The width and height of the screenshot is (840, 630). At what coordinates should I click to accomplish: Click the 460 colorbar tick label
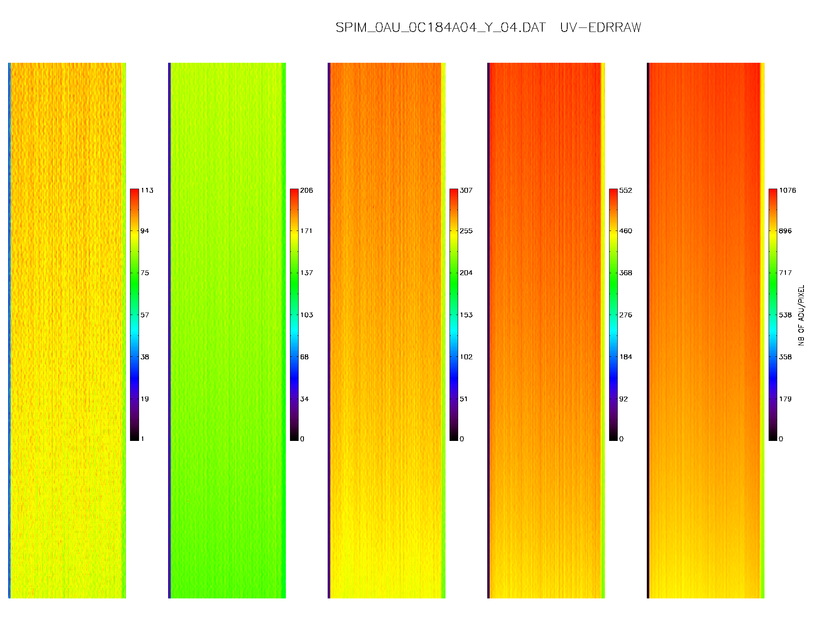pos(625,231)
